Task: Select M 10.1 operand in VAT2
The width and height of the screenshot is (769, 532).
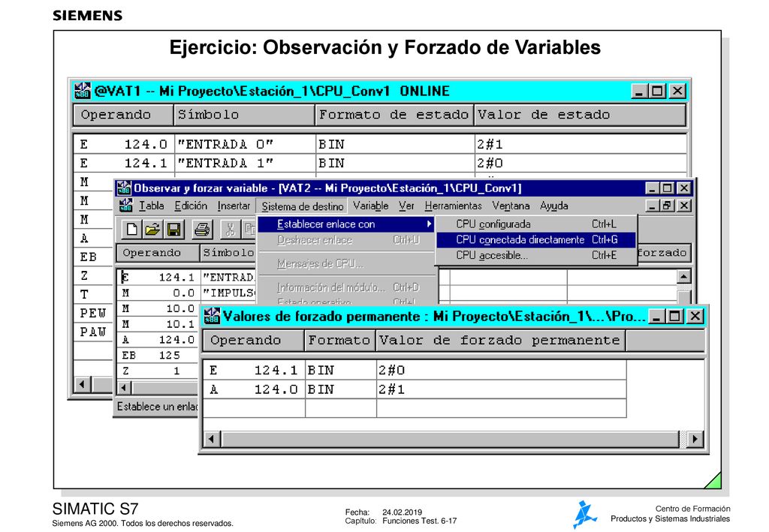Action: [x=158, y=324]
